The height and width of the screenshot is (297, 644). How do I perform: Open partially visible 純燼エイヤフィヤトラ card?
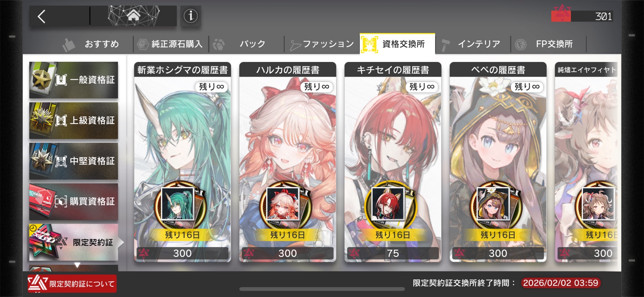click(x=586, y=162)
